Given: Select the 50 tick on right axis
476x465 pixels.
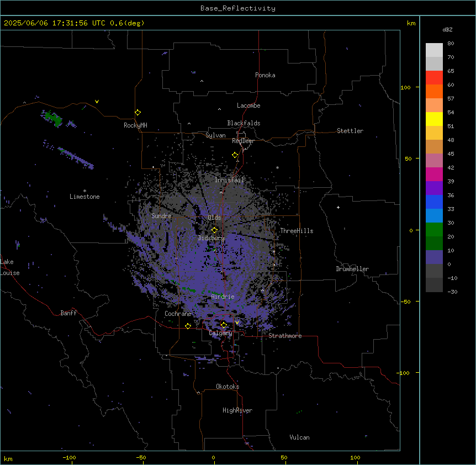Looking at the screenshot, I should click(408, 158).
